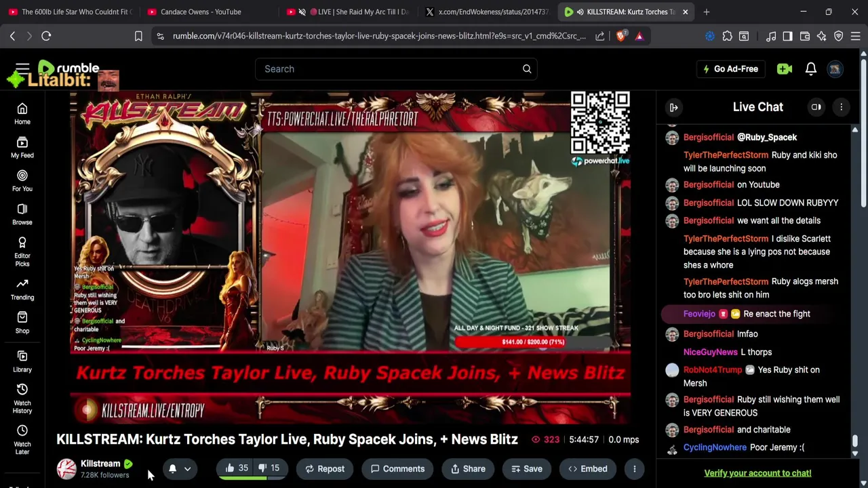This screenshot has width=868, height=488.
Task: Open Brave Leo AI sparkle icon
Action: click(x=821, y=36)
